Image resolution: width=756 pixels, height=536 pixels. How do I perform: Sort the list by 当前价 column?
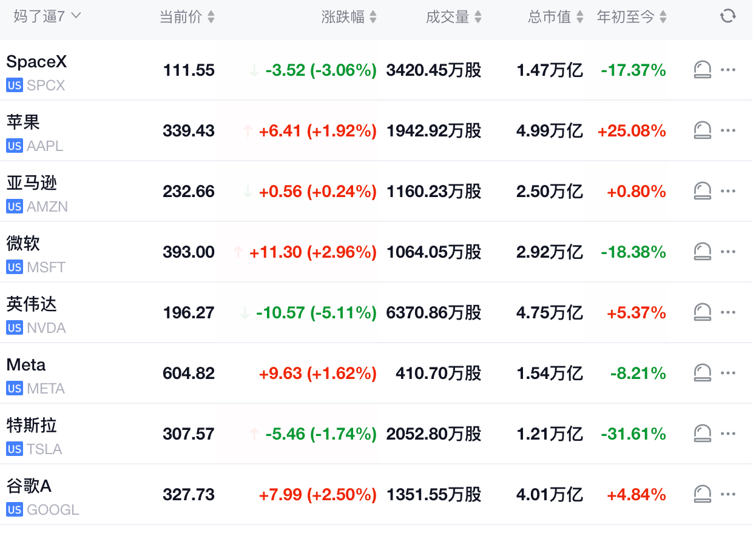(x=187, y=17)
